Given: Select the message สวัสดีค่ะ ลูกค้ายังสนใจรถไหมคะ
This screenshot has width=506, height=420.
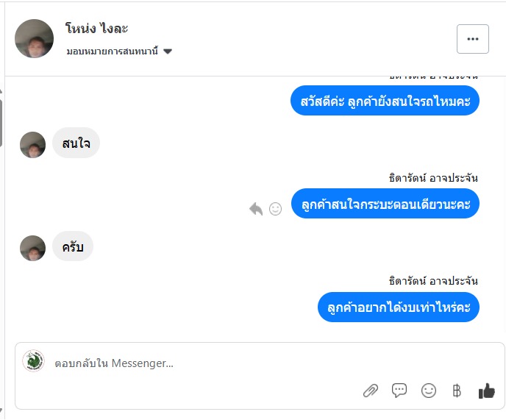Looking at the screenshot, I should (385, 101).
